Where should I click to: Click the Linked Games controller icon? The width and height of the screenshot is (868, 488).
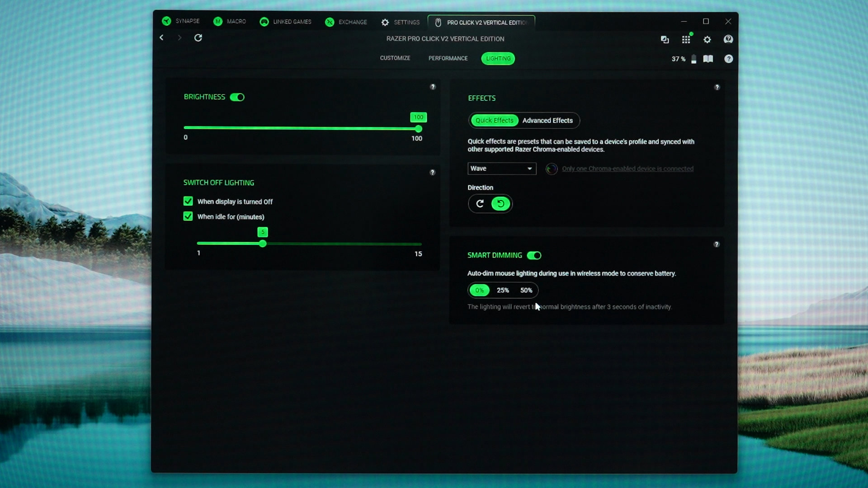tap(264, 22)
